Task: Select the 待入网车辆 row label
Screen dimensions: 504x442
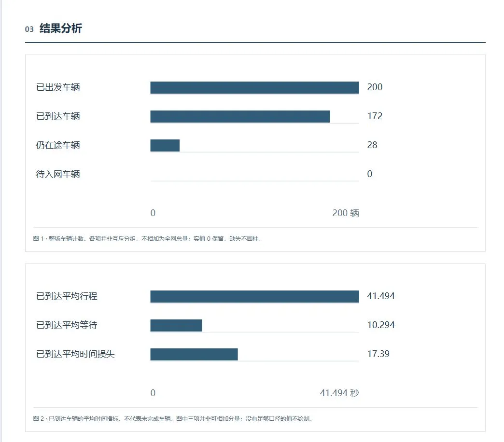Action: pos(58,174)
